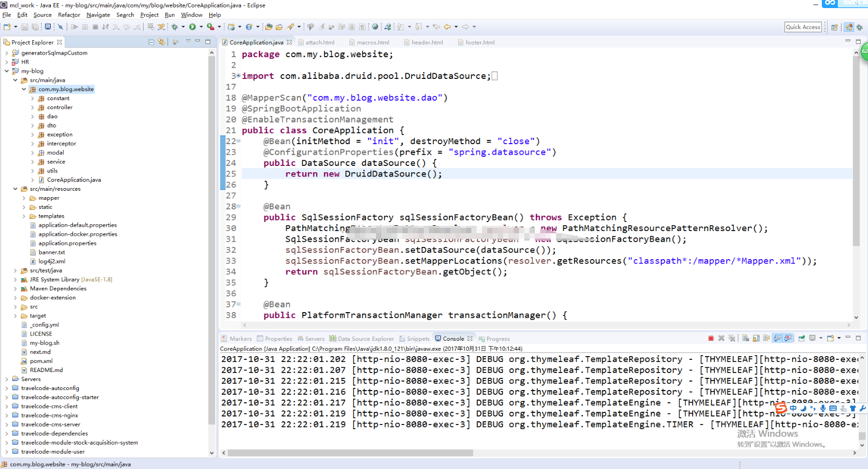Collapse the src/main/resources folder
The width and height of the screenshot is (868, 469).
coord(15,189)
